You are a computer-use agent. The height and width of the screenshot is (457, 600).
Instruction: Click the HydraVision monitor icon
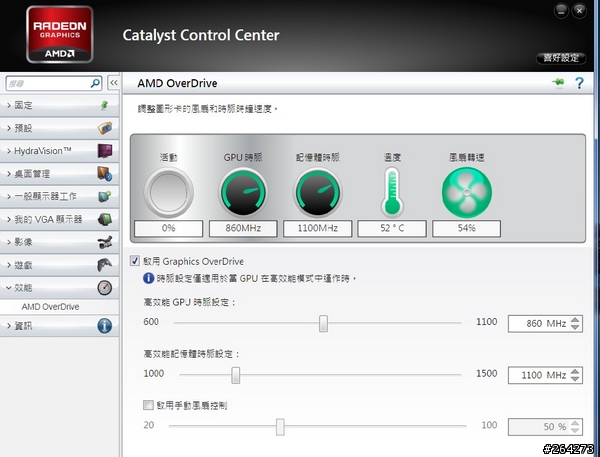coord(104,150)
